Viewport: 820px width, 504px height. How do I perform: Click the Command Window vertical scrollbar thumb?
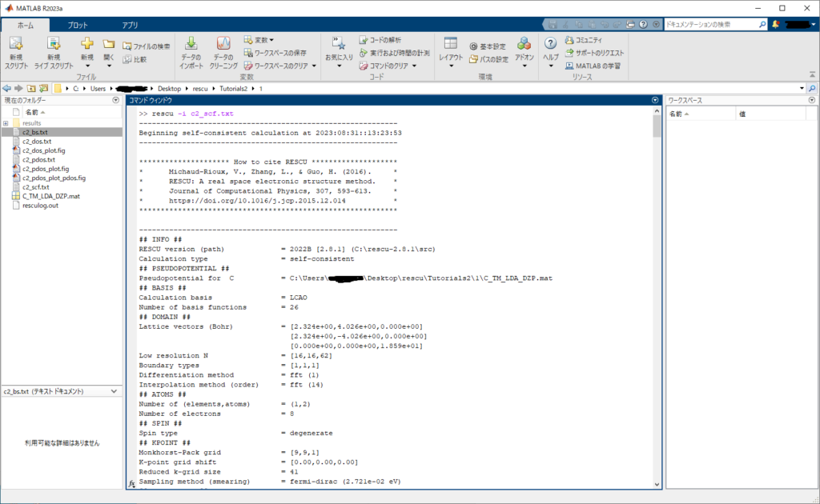click(x=657, y=126)
